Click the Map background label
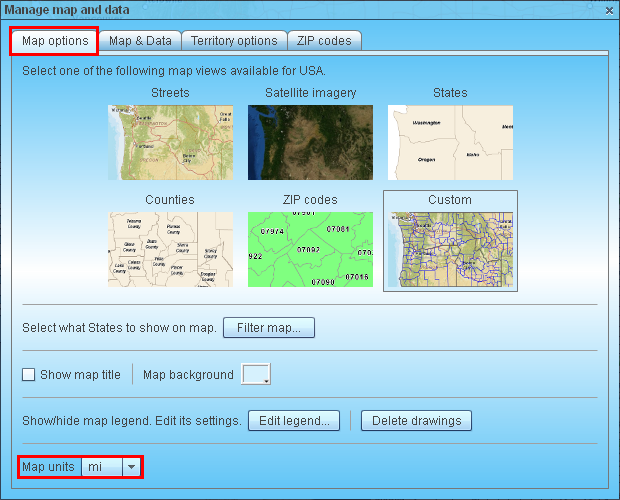This screenshot has height=500, width=620. coord(188,375)
